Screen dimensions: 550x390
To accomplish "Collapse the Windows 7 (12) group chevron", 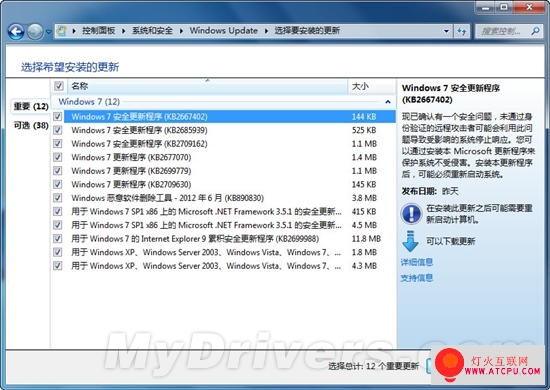I will coord(388,102).
